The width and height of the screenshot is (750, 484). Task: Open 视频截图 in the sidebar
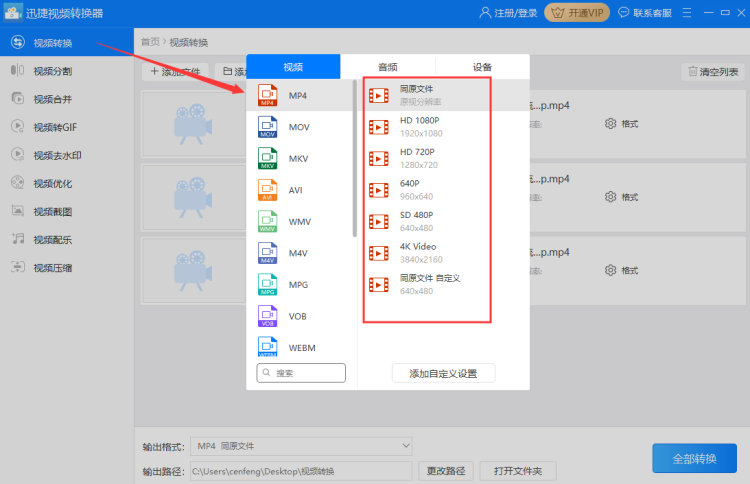[x=67, y=212]
